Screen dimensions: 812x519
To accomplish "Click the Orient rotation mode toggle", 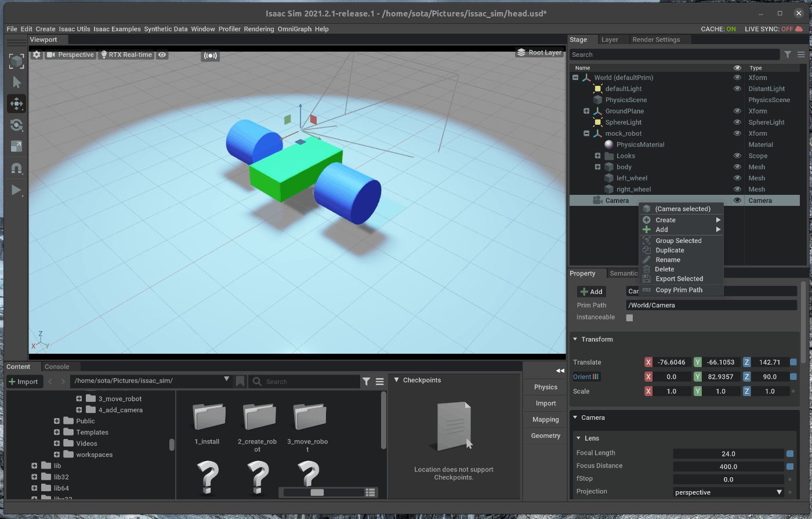I will (x=586, y=377).
